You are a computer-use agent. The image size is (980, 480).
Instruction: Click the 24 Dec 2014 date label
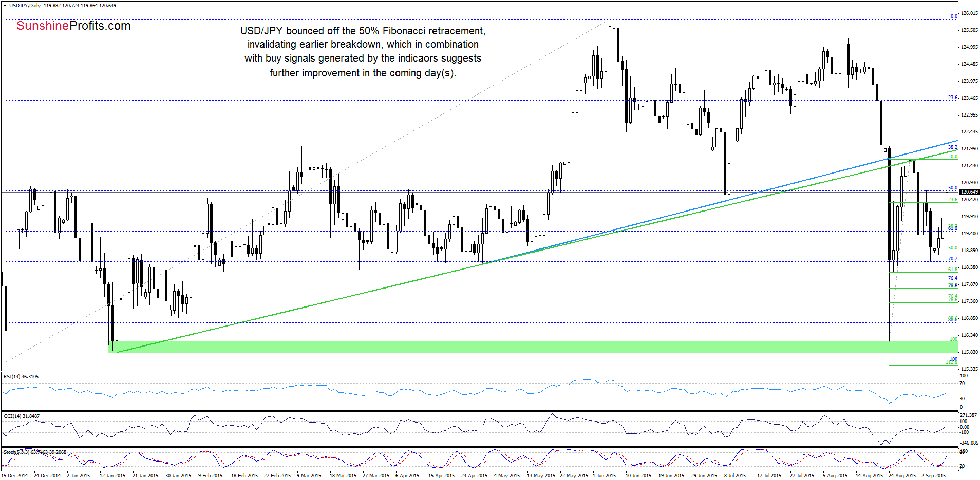click(47, 476)
